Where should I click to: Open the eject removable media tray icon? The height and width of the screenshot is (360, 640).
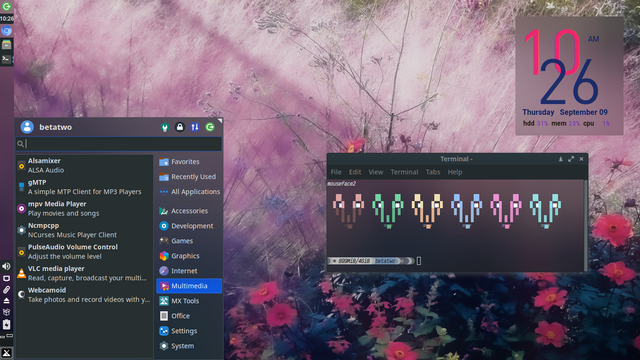click(x=6, y=301)
